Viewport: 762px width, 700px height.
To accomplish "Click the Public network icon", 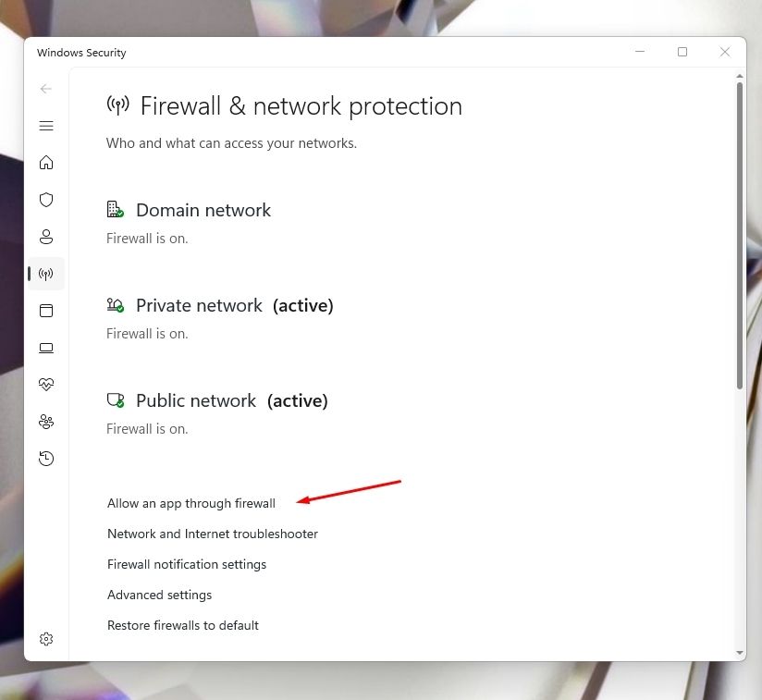I will (x=115, y=399).
